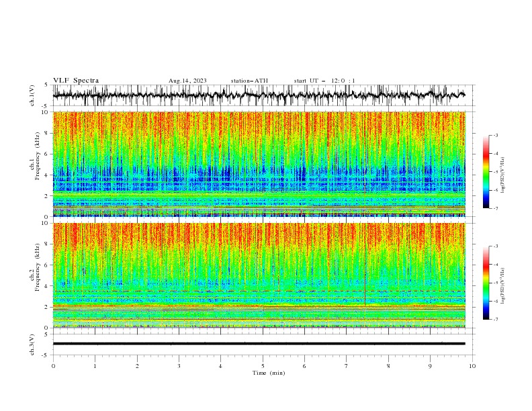Click the ch.1 Frequency (kHz) axis label

[36, 156]
